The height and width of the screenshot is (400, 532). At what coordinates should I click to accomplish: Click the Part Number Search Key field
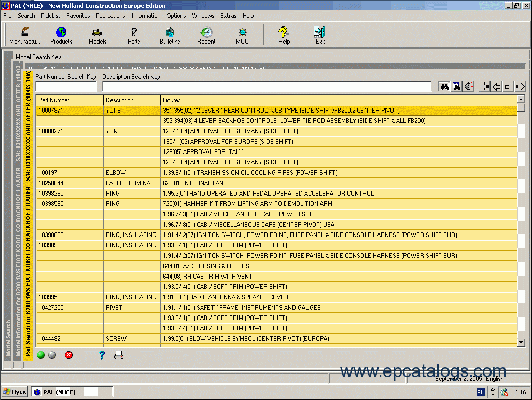(x=66, y=87)
